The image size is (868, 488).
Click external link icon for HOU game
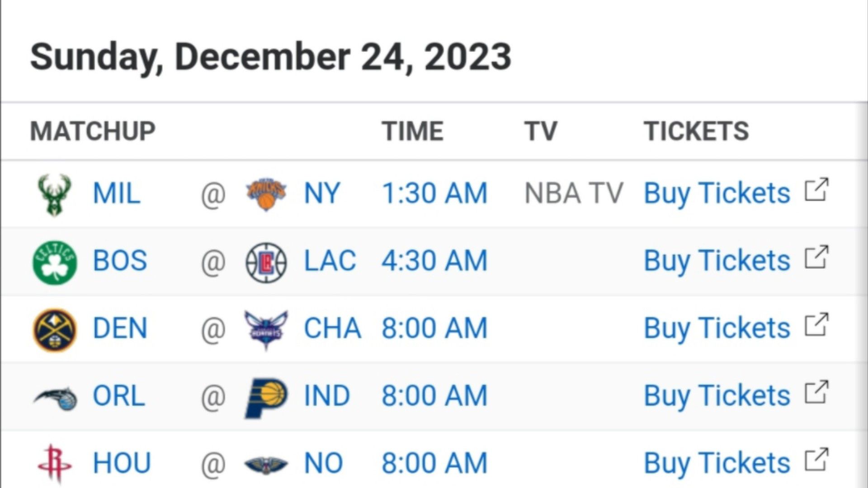click(x=816, y=459)
